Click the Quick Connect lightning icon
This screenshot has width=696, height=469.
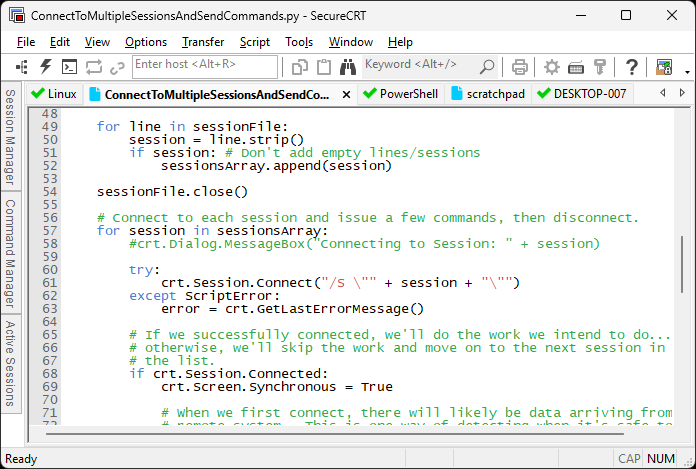point(46,67)
